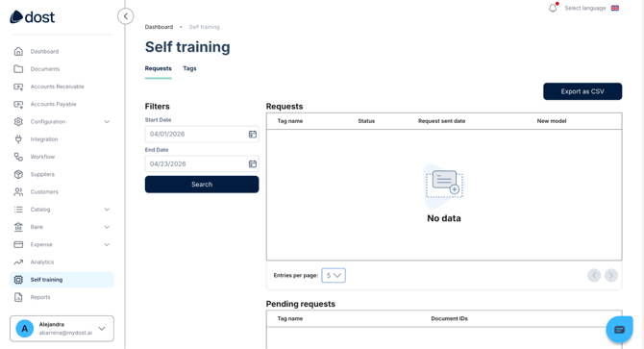Click the Reports file icon
This screenshot has height=349, width=644.
click(18, 297)
